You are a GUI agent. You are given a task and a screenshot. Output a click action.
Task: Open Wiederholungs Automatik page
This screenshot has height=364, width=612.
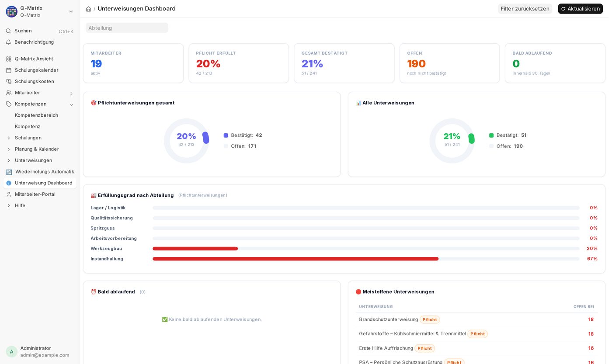point(40,172)
